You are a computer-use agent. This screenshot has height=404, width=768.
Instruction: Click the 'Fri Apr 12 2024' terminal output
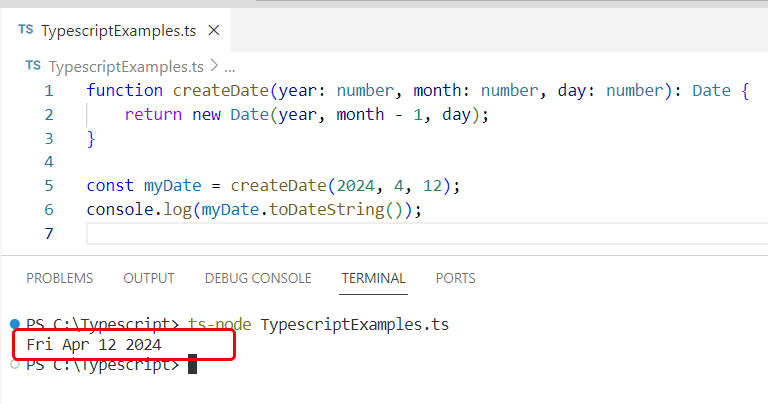94,345
